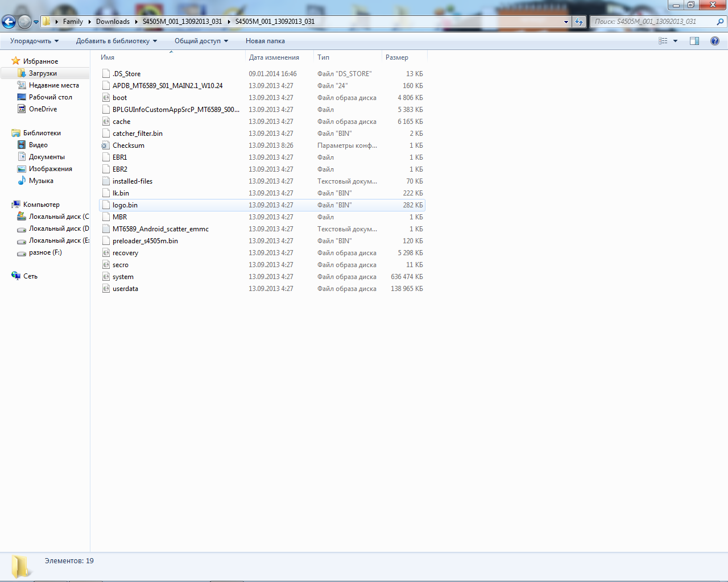Viewport: 728px width, 582px height.
Task: Sort files by the Размер column
Action: point(397,57)
